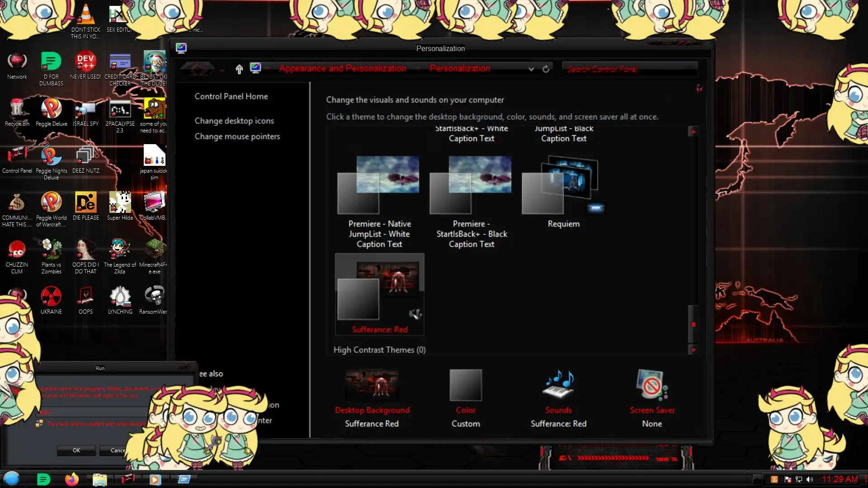Open Peggle Deluxe desktop shortcut
The image size is (868, 488).
(x=51, y=109)
